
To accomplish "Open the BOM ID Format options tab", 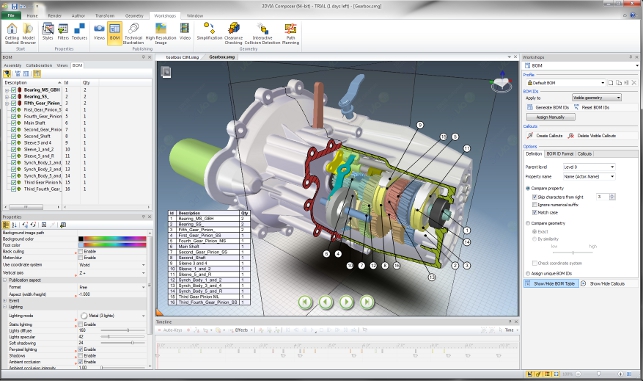I will 560,154.
